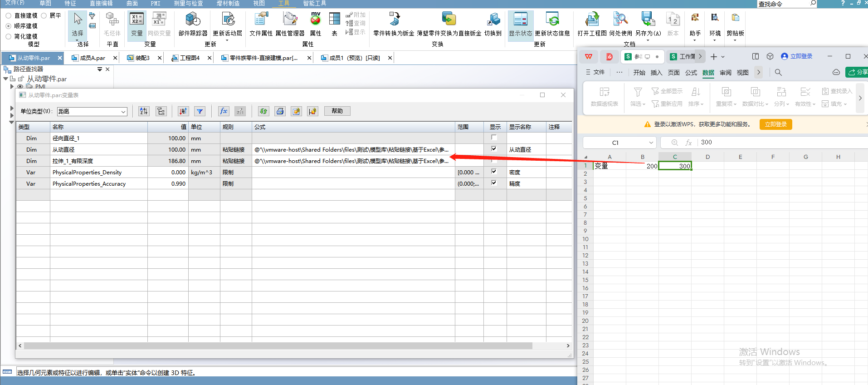Click the green refresh links icon

pos(263,111)
